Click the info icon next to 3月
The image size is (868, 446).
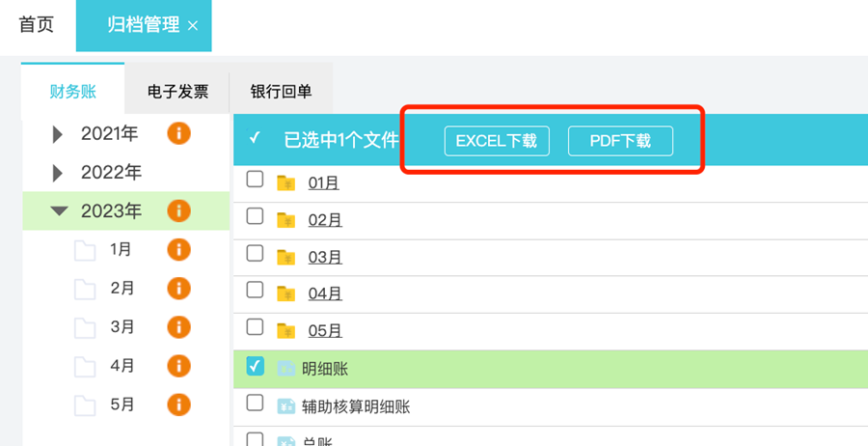178,327
